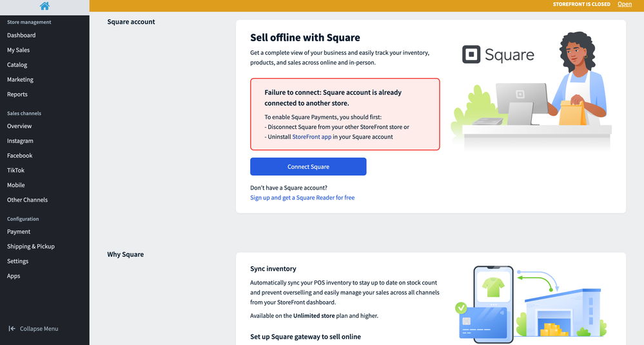Go to the Apps section
This screenshot has height=345, width=644.
tap(14, 276)
